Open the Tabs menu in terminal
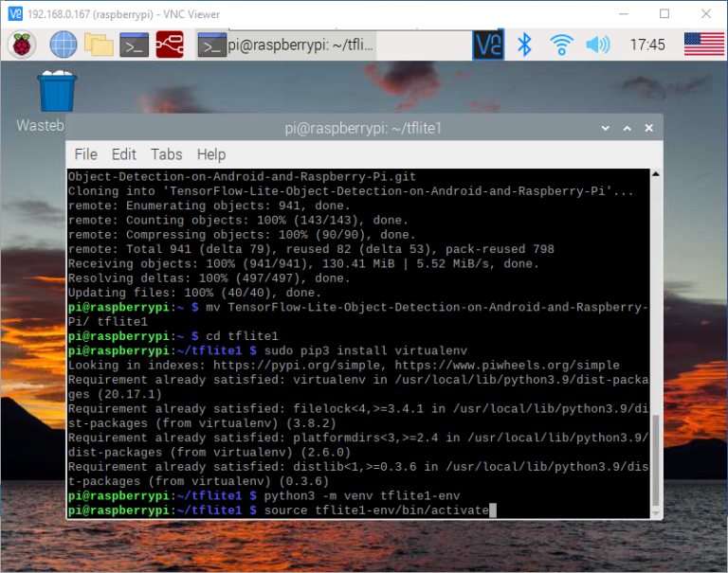This screenshot has width=728, height=573. 166,154
